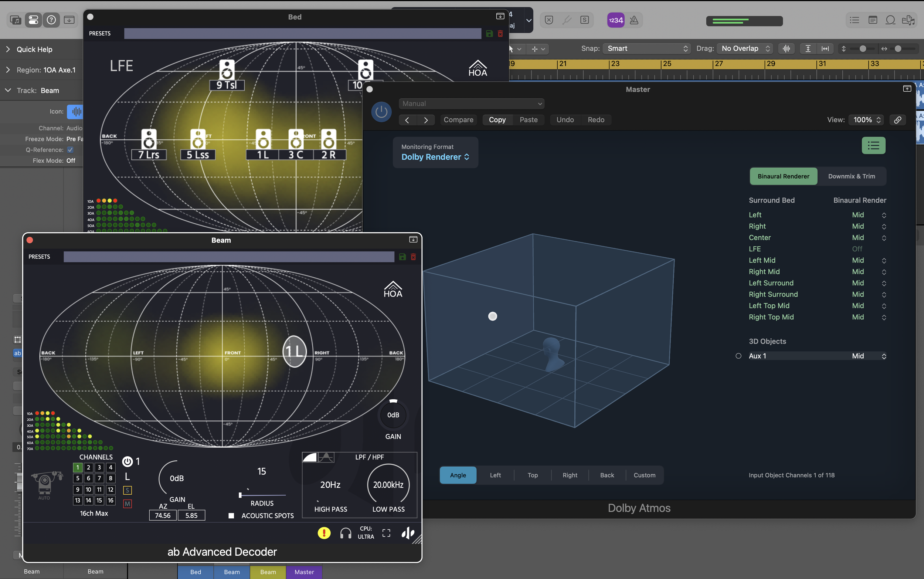Viewport: 924px width, 579px height.
Task: Click the headphones icon in Beam
Action: (346, 533)
